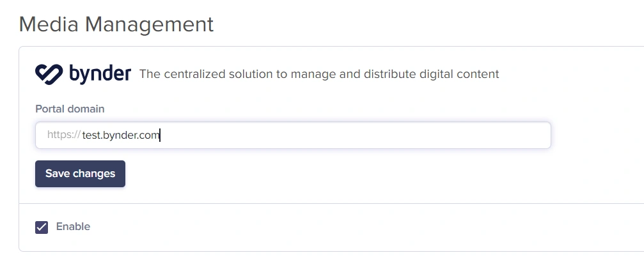The height and width of the screenshot is (262, 644).
Task: Focus the Portal domain input field
Action: coord(293,135)
